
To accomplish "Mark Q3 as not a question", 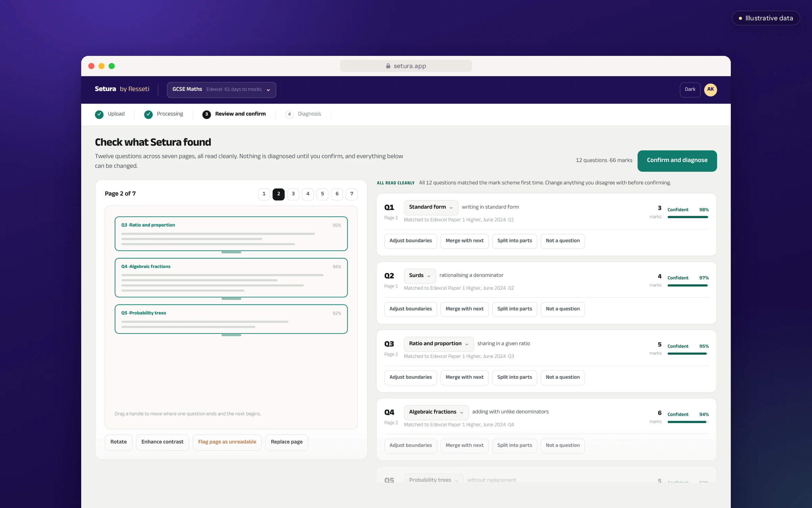I will [563, 377].
